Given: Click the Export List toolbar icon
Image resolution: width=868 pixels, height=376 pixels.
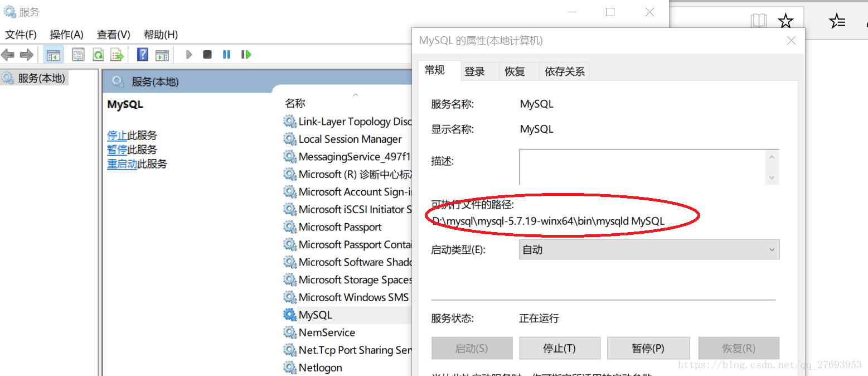Looking at the screenshot, I should pyautogui.click(x=117, y=55).
